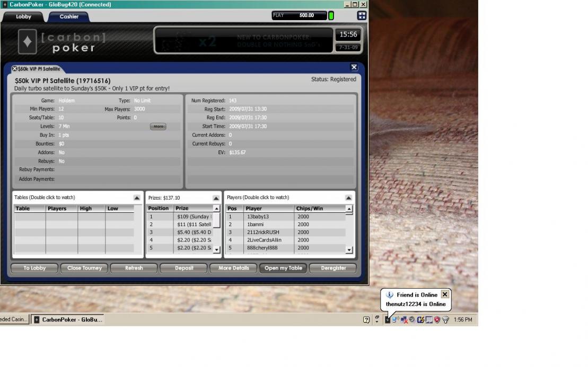Click the EV value $135.67
Image resolution: width=588 pixels, height=367 pixels.
click(238, 153)
